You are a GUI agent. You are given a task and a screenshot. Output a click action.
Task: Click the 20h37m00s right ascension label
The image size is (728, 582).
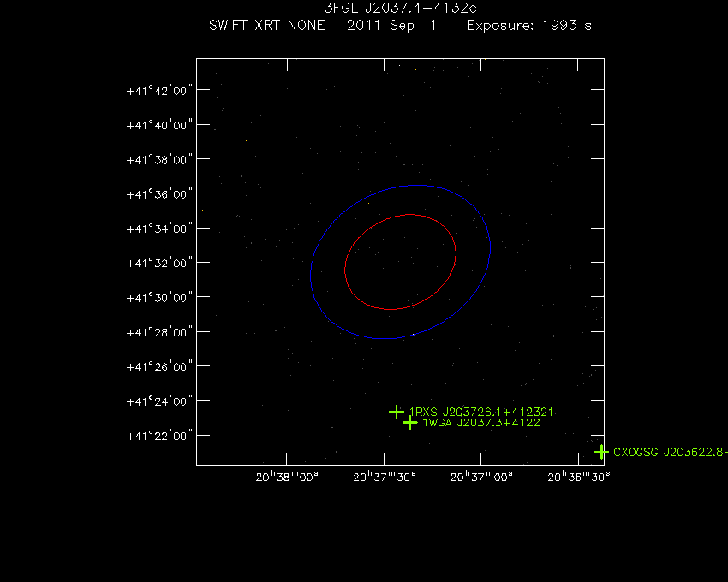click(x=481, y=477)
